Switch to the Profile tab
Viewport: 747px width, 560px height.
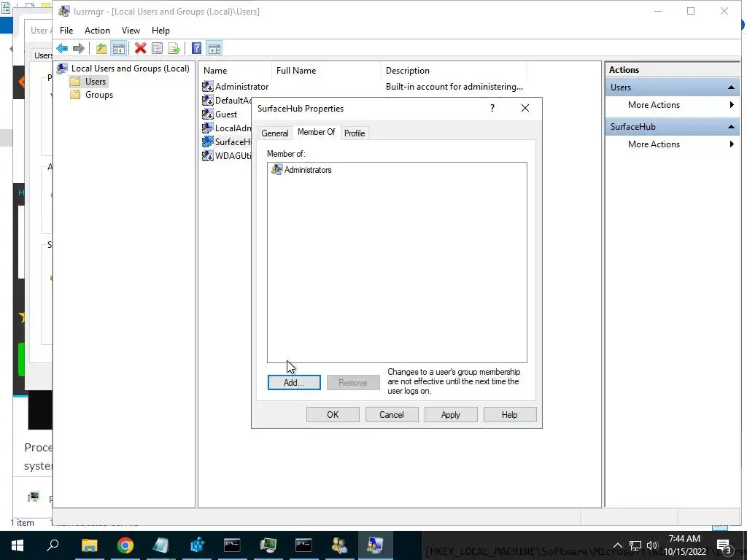355,133
